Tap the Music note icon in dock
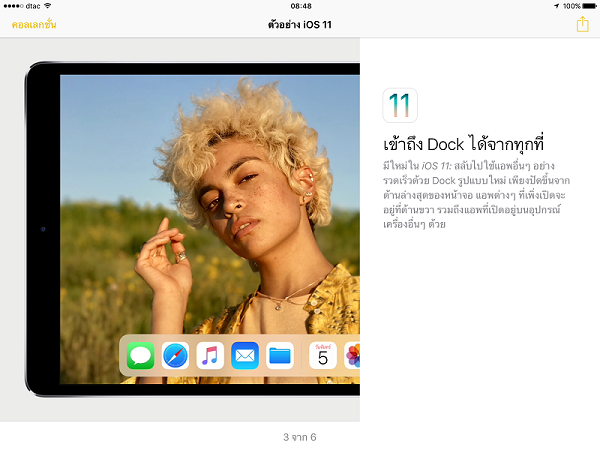 point(210,355)
